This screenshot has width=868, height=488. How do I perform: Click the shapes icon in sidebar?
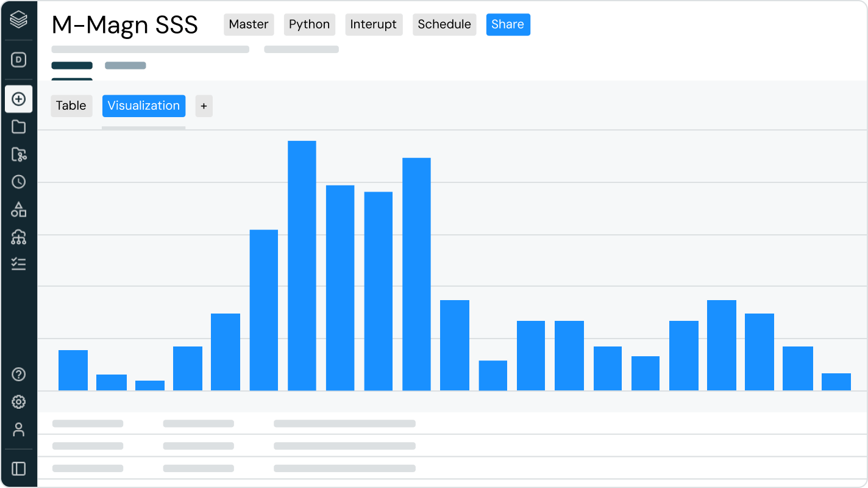coord(19,210)
